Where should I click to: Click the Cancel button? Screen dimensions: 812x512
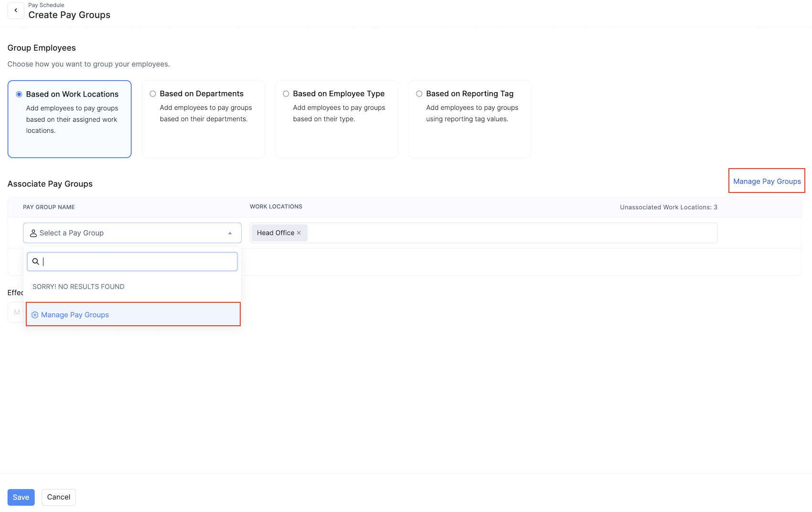coord(58,497)
